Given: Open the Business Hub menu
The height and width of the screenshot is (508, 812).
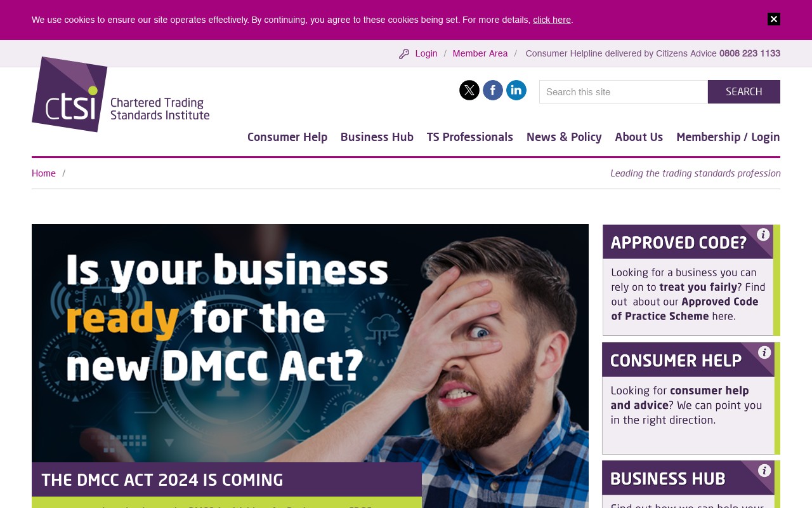Looking at the screenshot, I should (x=377, y=137).
